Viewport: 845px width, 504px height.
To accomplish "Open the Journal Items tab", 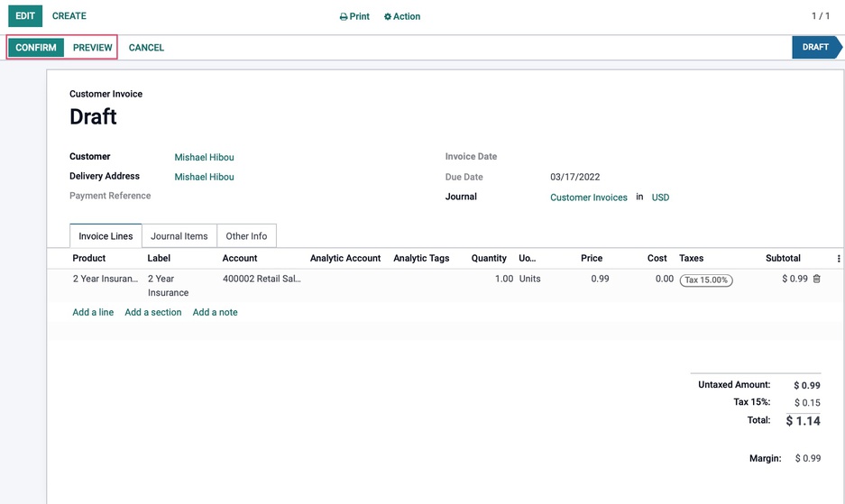I will 179,236.
